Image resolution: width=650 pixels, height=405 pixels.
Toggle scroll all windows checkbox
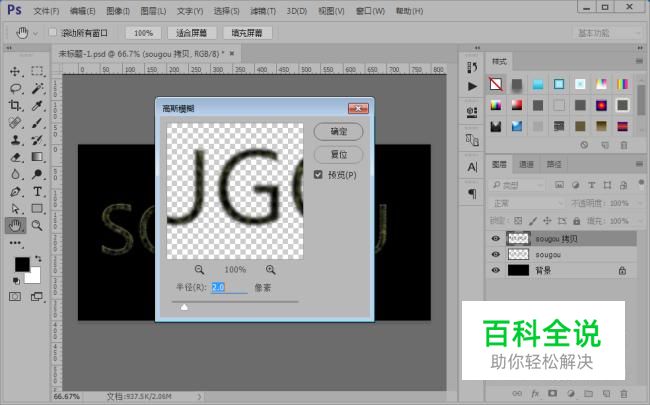point(53,32)
